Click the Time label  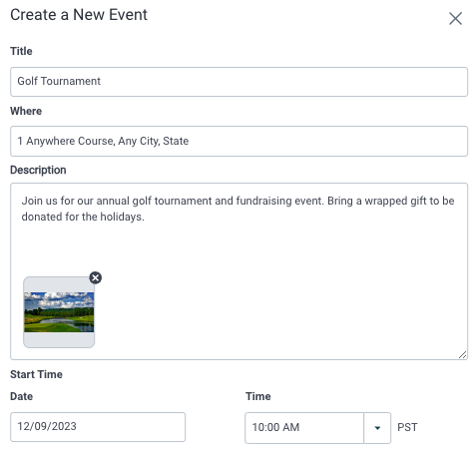point(258,396)
